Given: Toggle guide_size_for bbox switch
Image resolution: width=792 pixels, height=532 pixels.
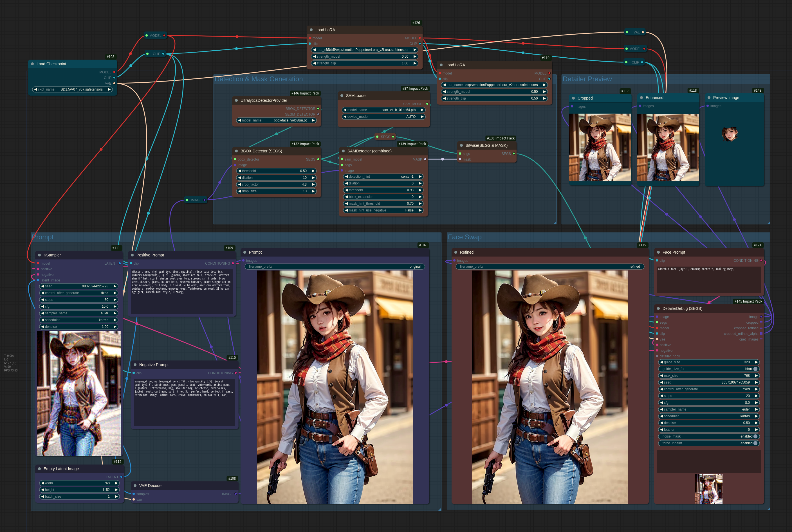Looking at the screenshot, I should 755,369.
